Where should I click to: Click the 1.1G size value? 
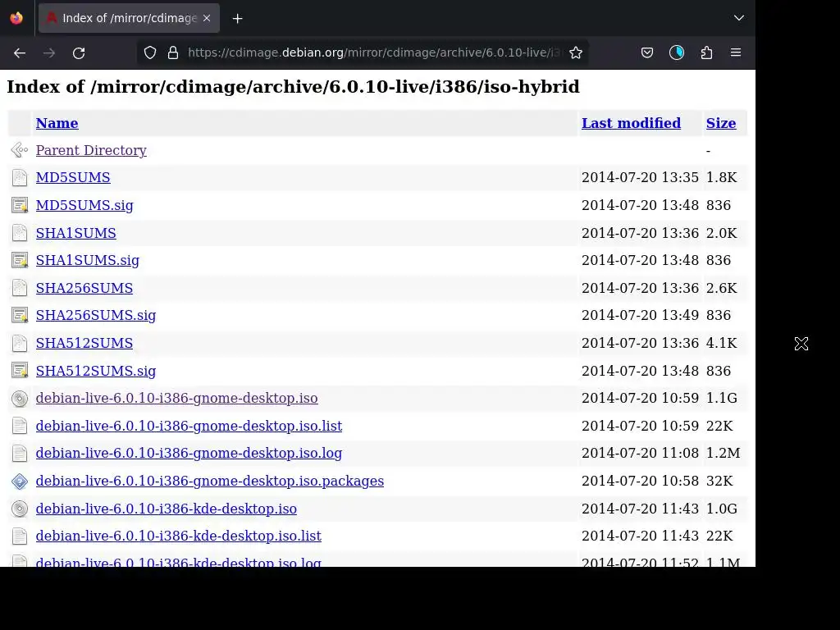(x=721, y=399)
